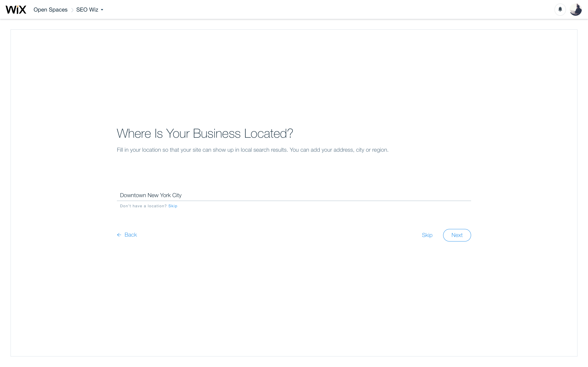Open the SEO Wiz breadcrumb menu
Viewport: 588px width, 367px height.
87,10
